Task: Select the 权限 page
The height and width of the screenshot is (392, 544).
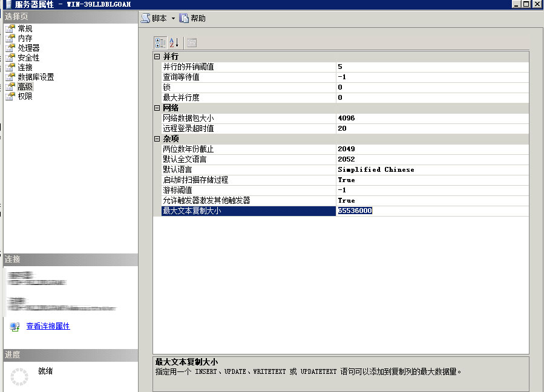Action: (24, 96)
